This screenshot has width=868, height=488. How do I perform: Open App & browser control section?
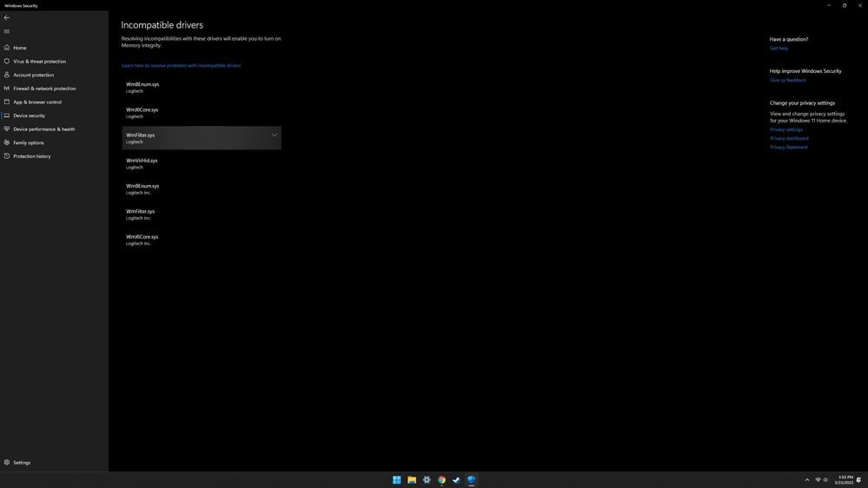click(54, 102)
